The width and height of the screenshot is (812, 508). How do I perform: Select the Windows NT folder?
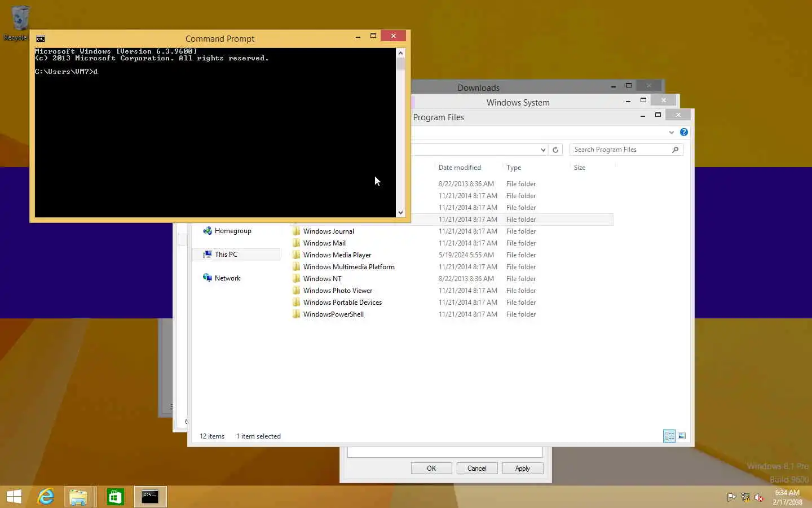322,279
